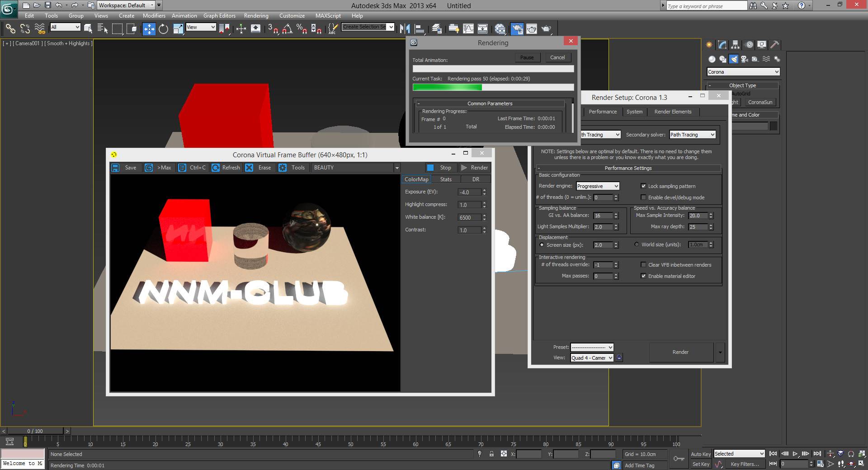Toggle the Percent Snap tool
Viewport: 868px width, 470px height.
tap(302, 29)
